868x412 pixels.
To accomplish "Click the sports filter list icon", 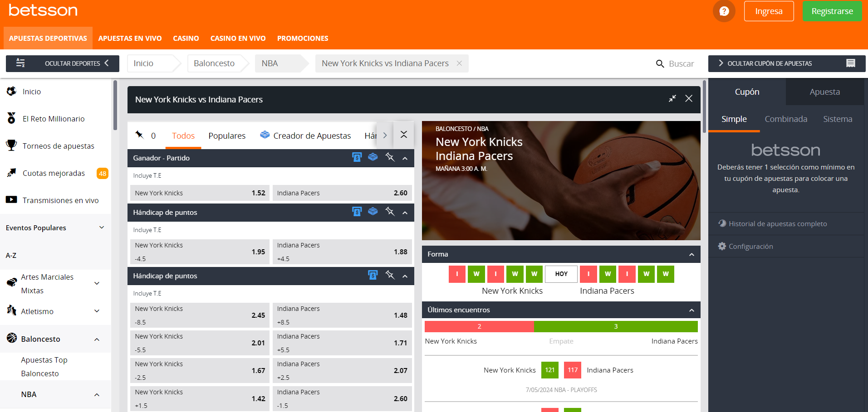I will pyautogui.click(x=20, y=63).
